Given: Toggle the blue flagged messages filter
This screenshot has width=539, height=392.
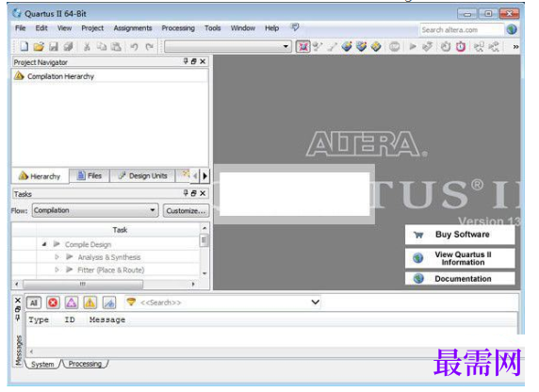Looking at the screenshot, I should [109, 302].
